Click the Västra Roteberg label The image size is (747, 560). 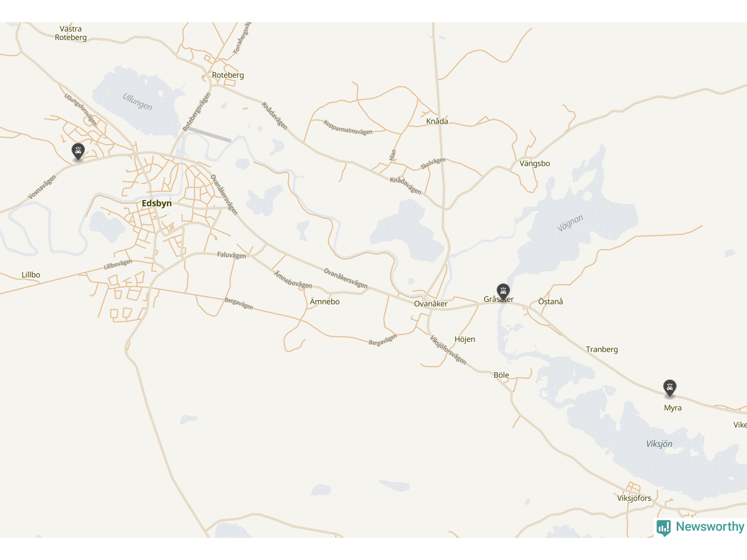pyautogui.click(x=71, y=33)
